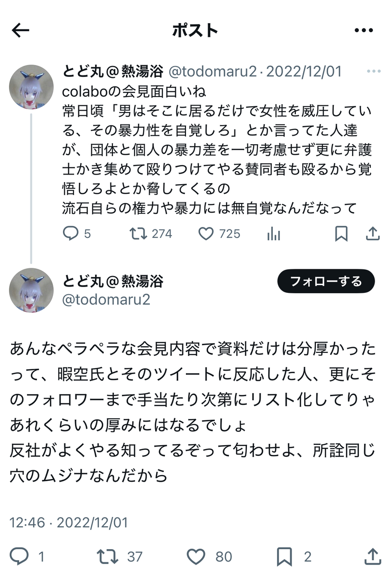Open the more options dots on the first post
The height and width of the screenshot is (577, 392).
tap(373, 71)
